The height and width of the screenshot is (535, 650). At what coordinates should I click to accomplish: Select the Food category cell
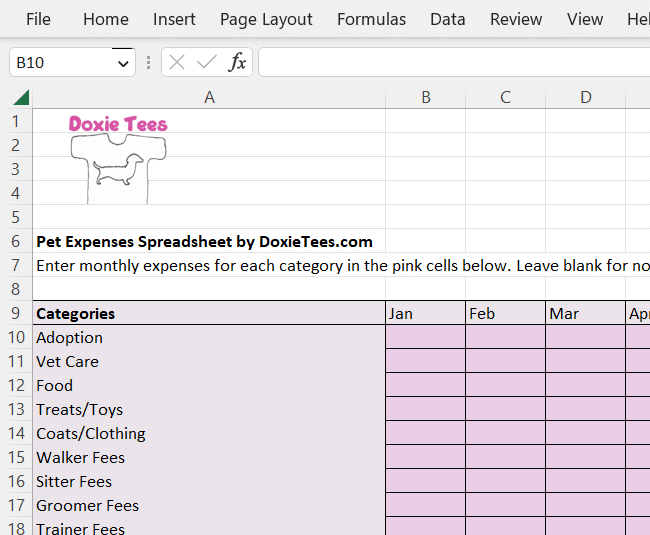209,385
